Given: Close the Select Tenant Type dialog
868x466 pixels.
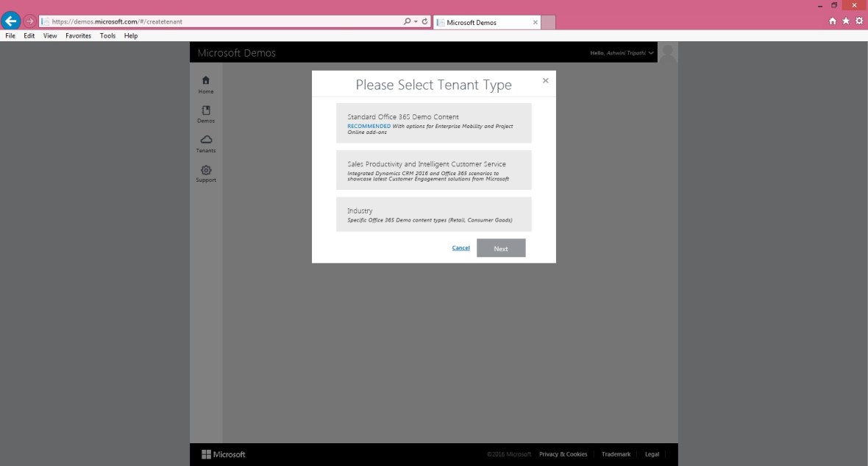Looking at the screenshot, I should point(545,80).
